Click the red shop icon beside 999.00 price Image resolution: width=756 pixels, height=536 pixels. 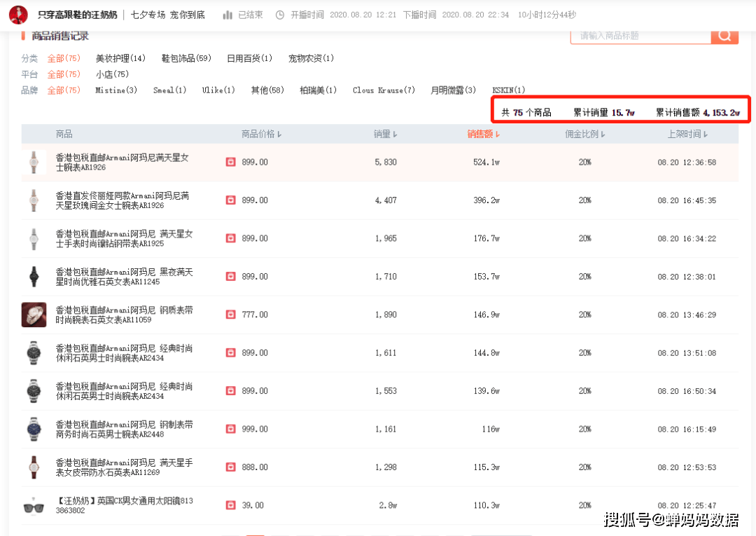coord(230,429)
